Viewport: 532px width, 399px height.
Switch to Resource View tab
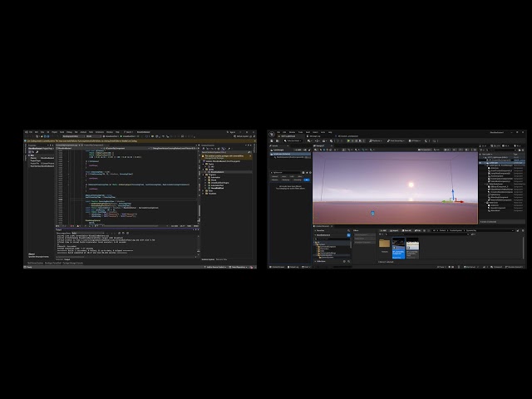tap(222, 259)
